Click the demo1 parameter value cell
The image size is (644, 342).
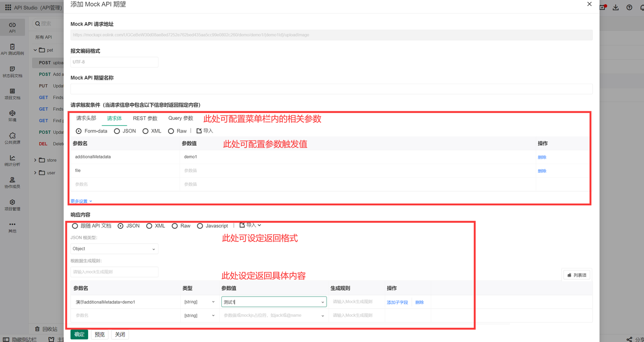(x=358, y=157)
